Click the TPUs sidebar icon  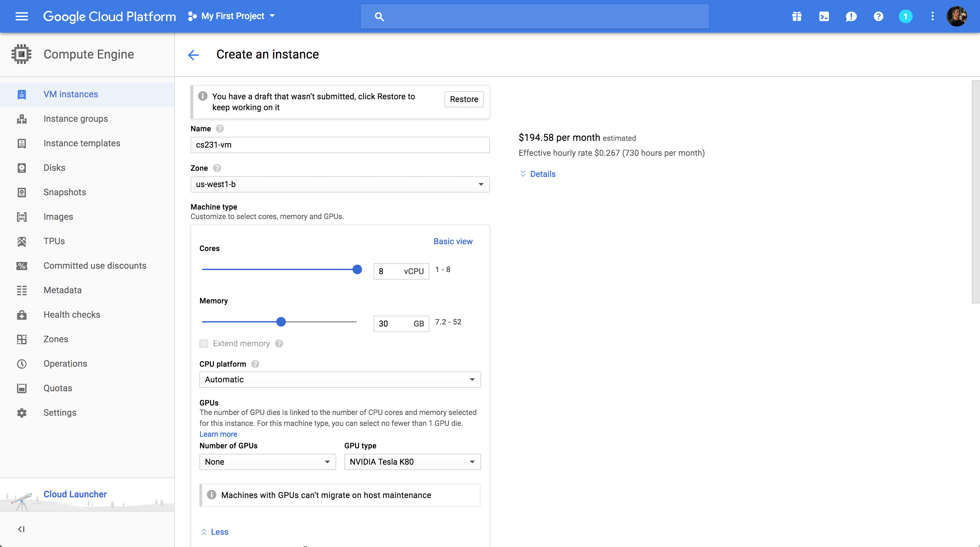22,242
